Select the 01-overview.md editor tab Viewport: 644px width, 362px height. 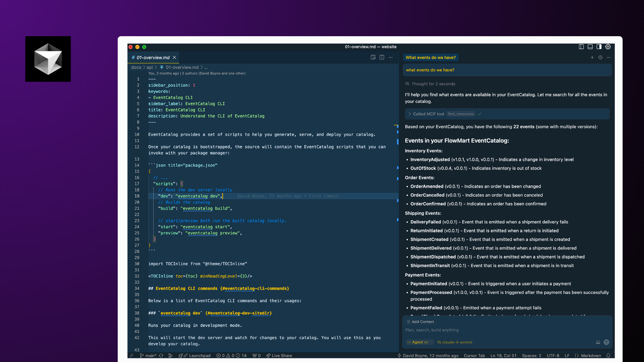[x=153, y=57]
